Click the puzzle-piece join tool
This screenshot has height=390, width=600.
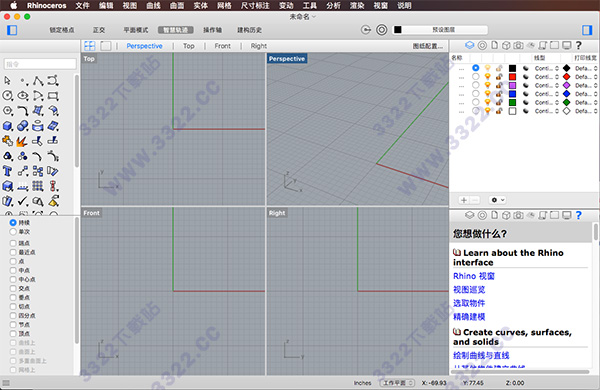click(x=8, y=141)
